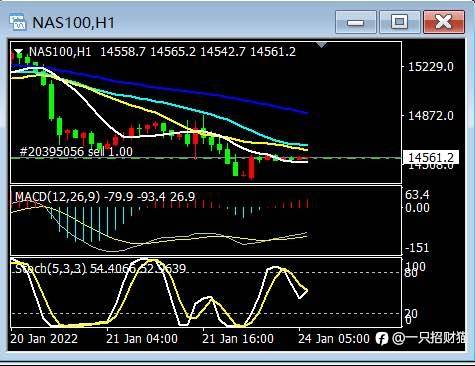The height and width of the screenshot is (366, 475).
Task: Click the -151 MACD scale value
Action: pyautogui.click(x=417, y=247)
